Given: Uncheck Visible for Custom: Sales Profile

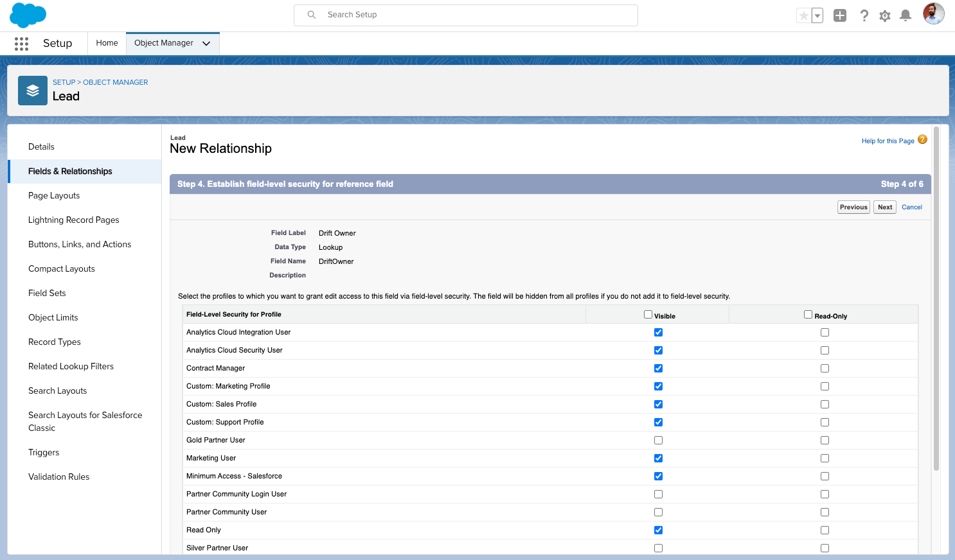Looking at the screenshot, I should click(x=658, y=405).
